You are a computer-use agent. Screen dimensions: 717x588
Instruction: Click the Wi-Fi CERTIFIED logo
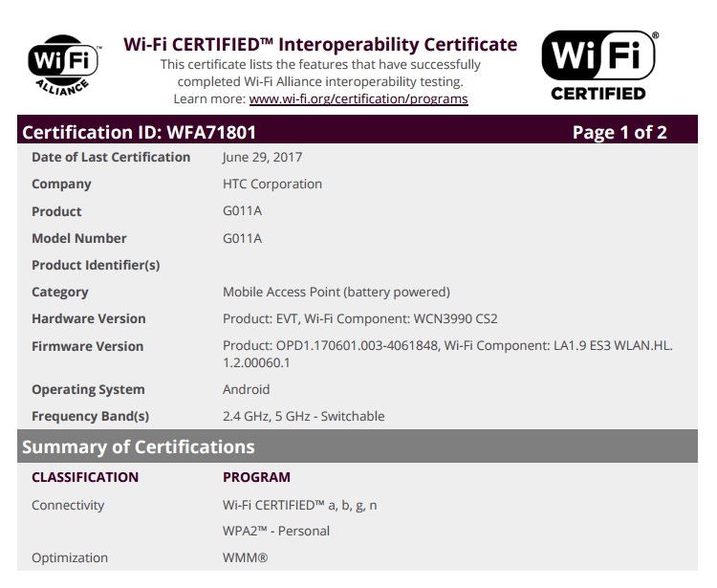pyautogui.click(x=599, y=65)
